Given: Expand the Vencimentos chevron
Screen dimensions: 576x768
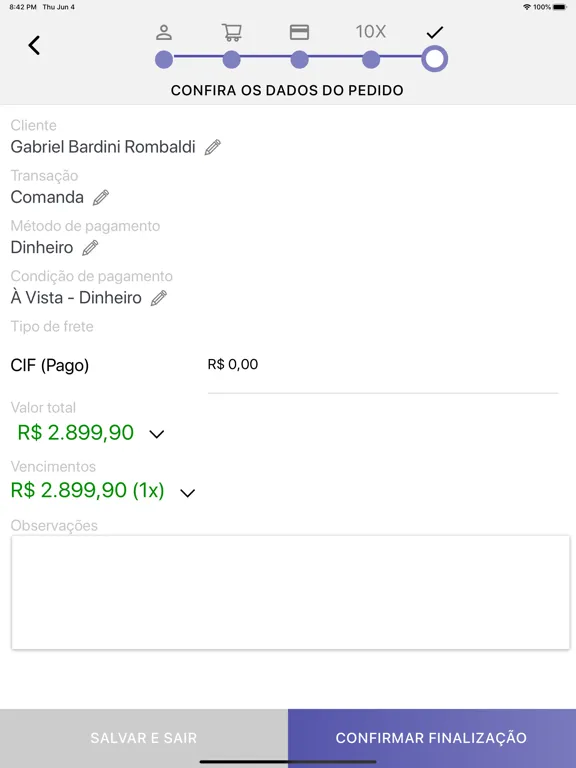Looking at the screenshot, I should coord(188,493).
